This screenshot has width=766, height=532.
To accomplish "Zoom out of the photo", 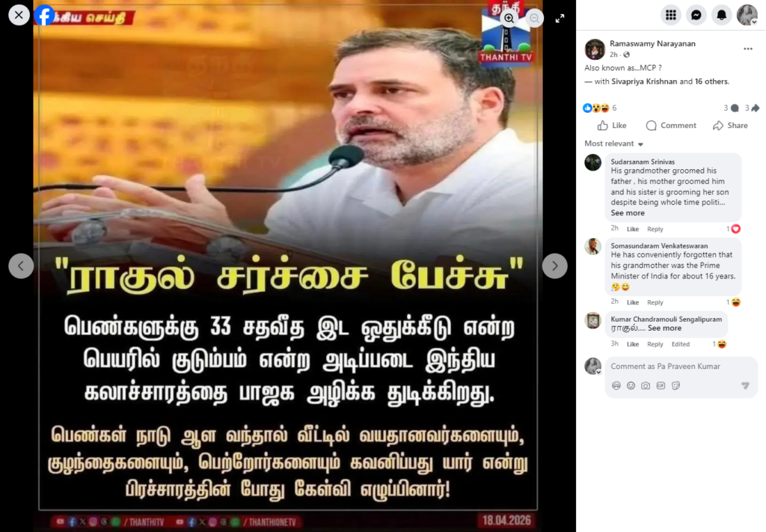I will 534,18.
